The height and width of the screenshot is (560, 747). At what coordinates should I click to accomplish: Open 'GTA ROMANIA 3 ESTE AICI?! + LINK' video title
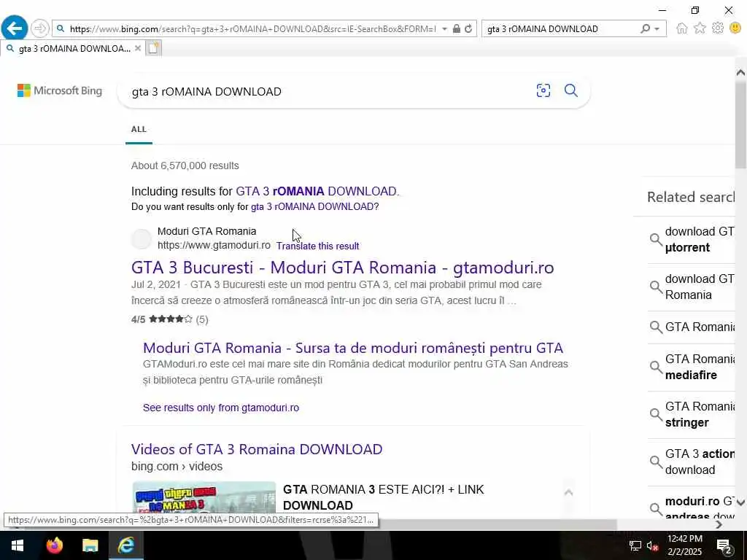tap(383, 497)
